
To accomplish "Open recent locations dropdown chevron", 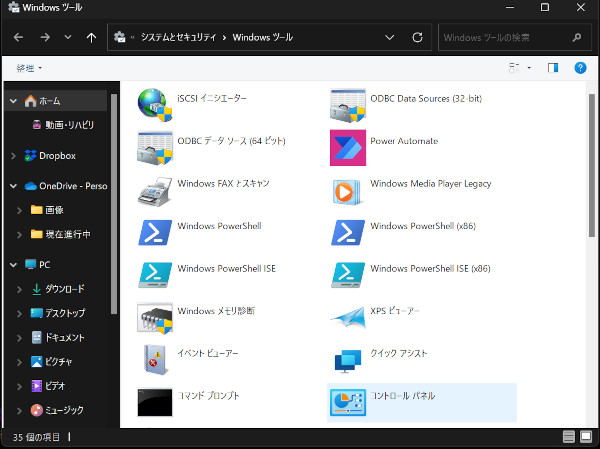I will pyautogui.click(x=68, y=37).
